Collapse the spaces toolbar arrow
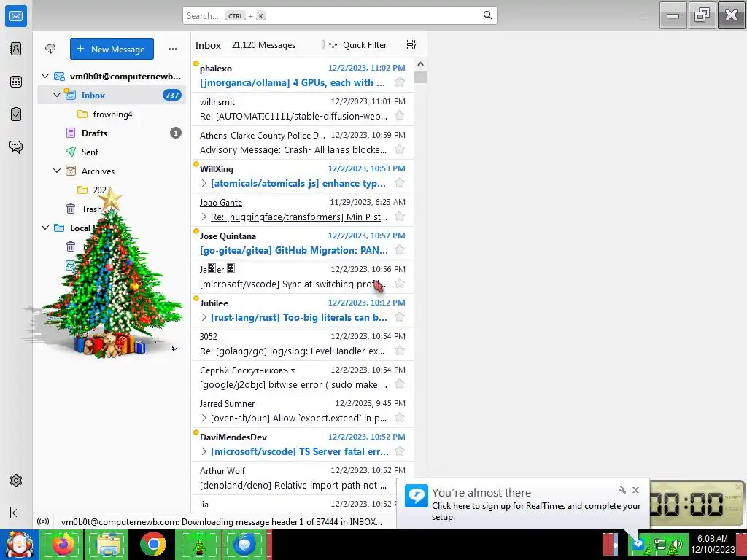Screen dimensions: 747x560 [x=16, y=513]
